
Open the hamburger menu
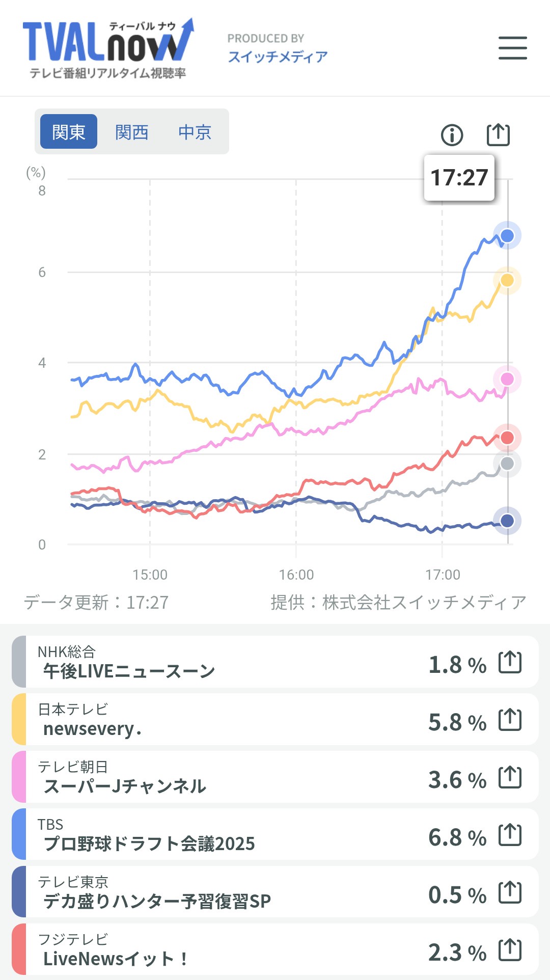tap(512, 48)
